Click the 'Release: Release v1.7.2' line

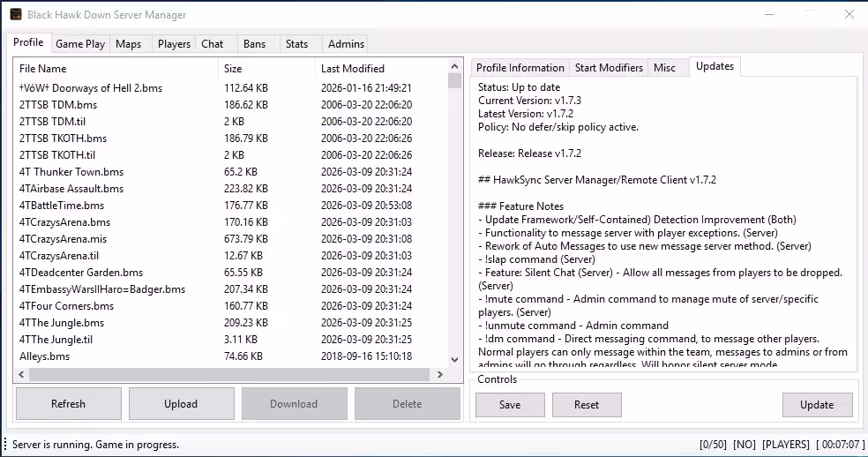(x=530, y=154)
